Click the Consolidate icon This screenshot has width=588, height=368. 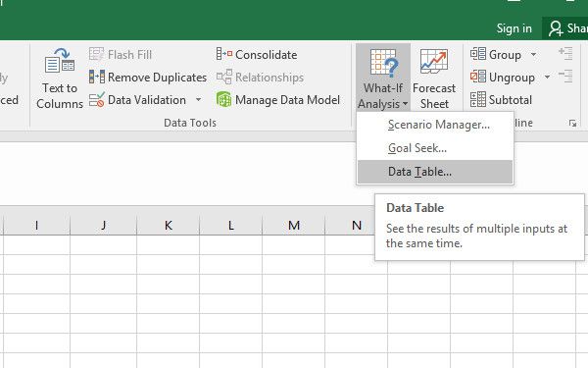(x=224, y=54)
